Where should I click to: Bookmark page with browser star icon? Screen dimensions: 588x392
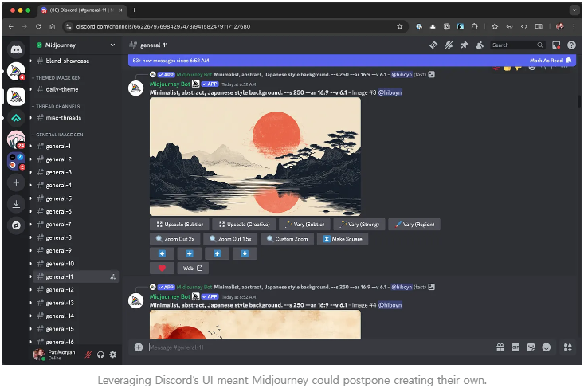pos(400,26)
